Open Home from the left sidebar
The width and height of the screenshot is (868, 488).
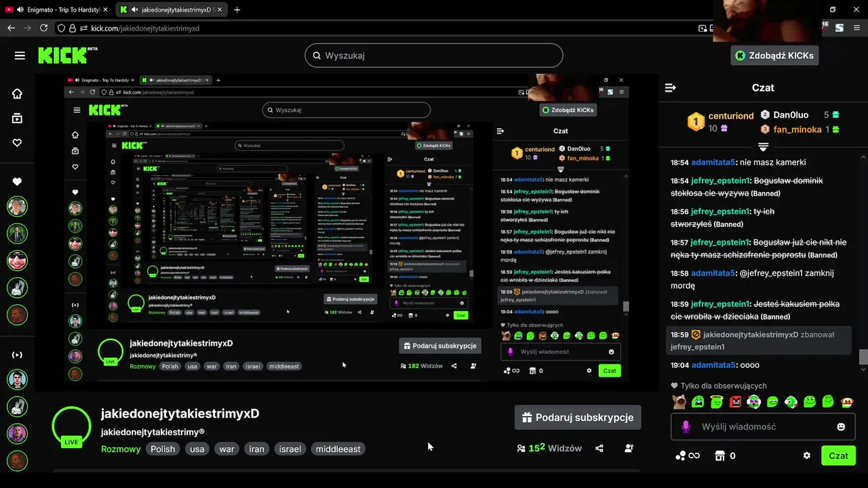tap(17, 94)
